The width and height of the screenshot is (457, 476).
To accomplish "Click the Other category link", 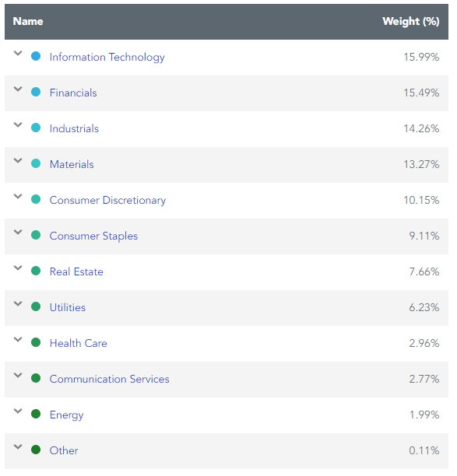I will point(64,450).
